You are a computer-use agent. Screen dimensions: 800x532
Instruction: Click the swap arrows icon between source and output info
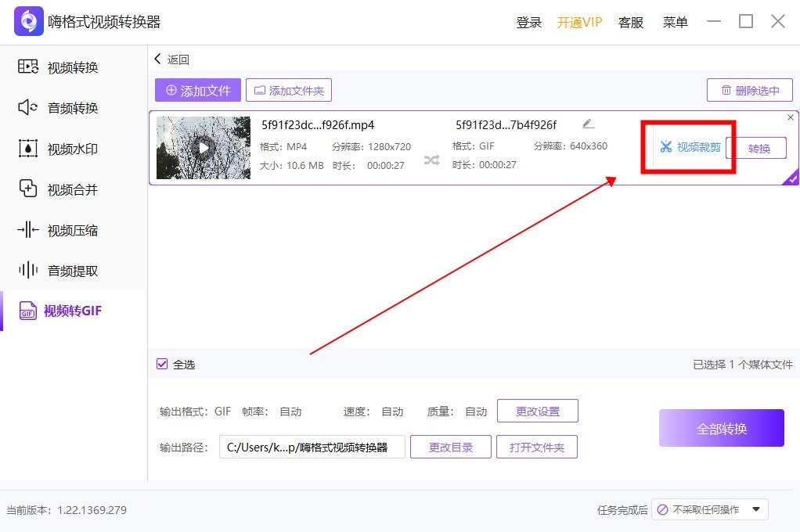pos(433,157)
